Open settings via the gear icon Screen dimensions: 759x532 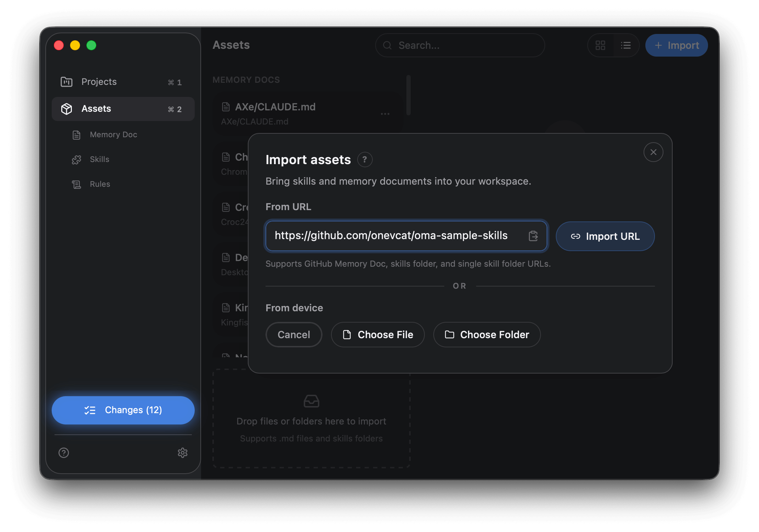point(183,453)
